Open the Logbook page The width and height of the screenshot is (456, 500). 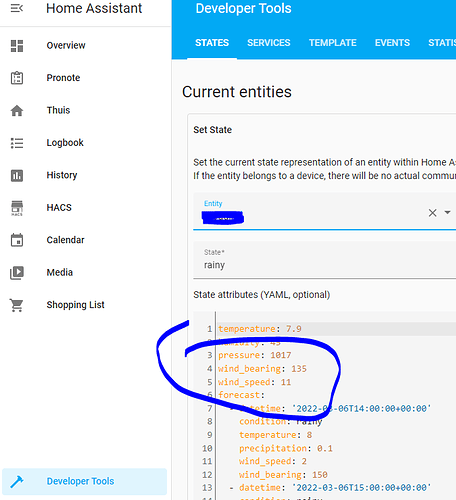pyautogui.click(x=65, y=143)
